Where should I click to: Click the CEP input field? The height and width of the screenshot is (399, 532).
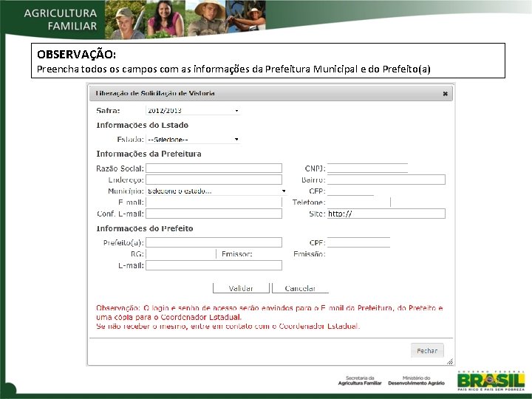pyautogui.click(x=350, y=191)
